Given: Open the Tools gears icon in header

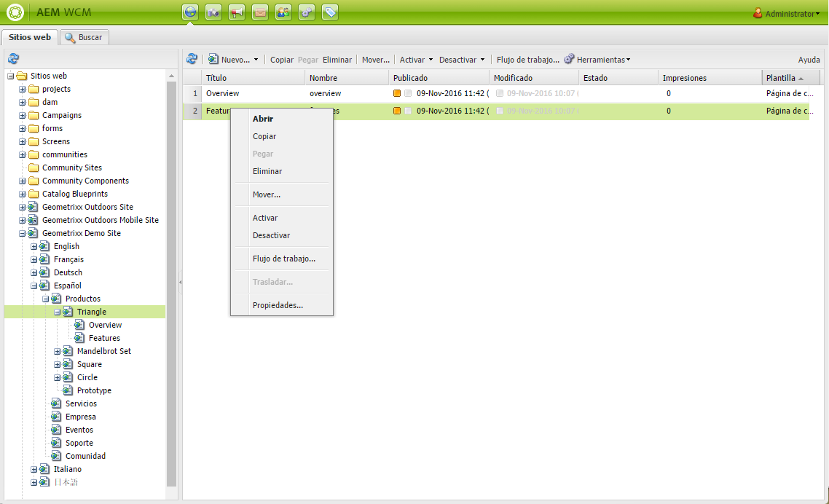Looking at the screenshot, I should pos(307,12).
